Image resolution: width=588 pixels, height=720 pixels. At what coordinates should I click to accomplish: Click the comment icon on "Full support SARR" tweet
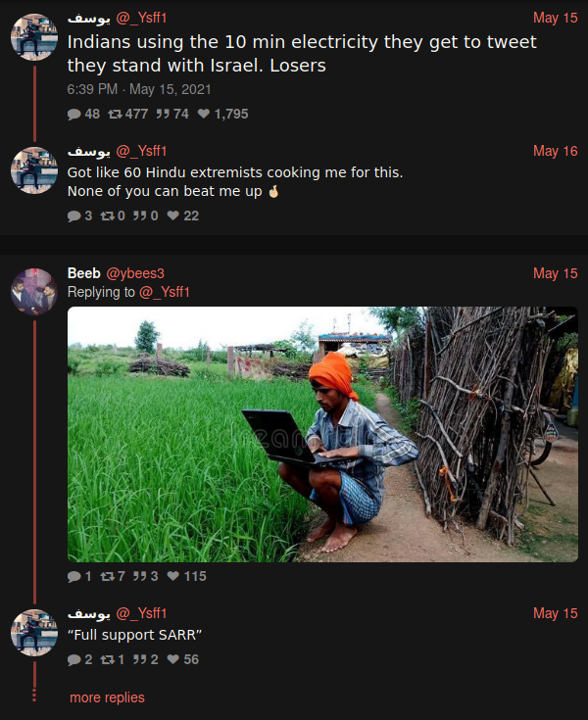point(74,659)
